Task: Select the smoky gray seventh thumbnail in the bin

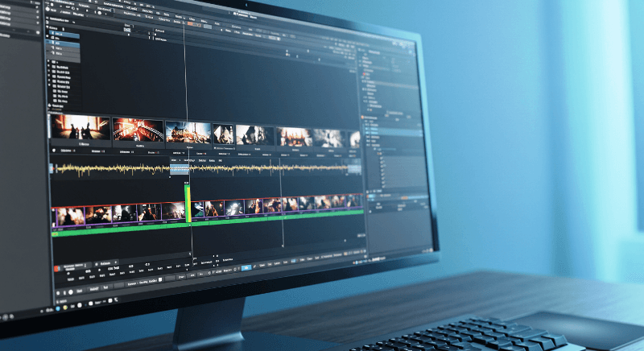Action: point(330,138)
